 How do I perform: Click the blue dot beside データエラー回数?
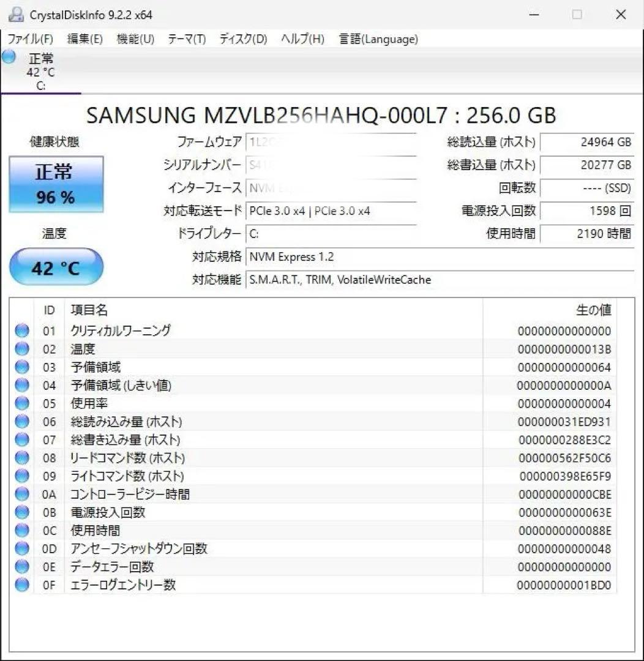point(21,567)
